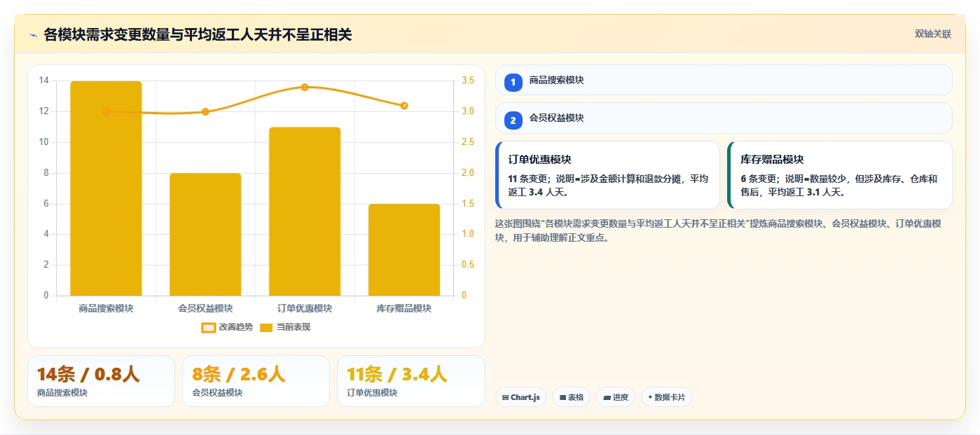Click the trend line point above 会员权益模块

[205, 111]
